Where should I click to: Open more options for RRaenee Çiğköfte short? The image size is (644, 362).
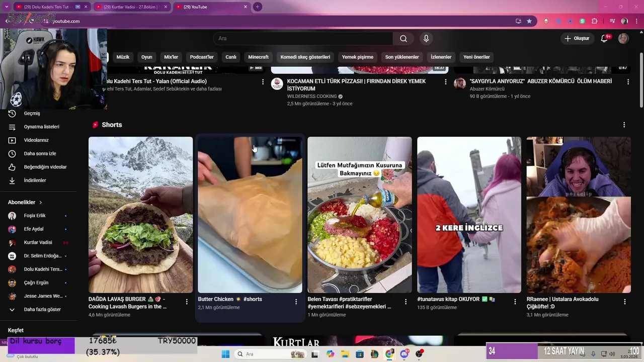coord(625,302)
